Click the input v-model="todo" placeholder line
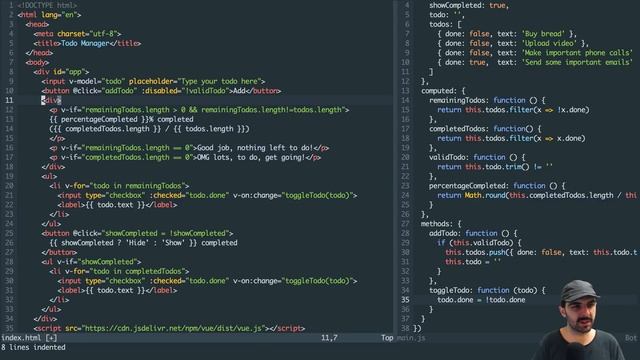 (x=153, y=81)
